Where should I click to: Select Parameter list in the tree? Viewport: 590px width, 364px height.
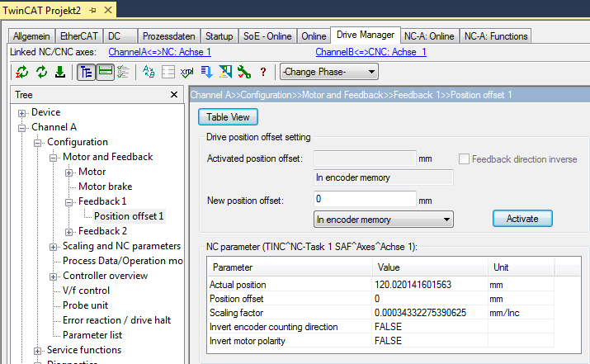[x=92, y=335]
